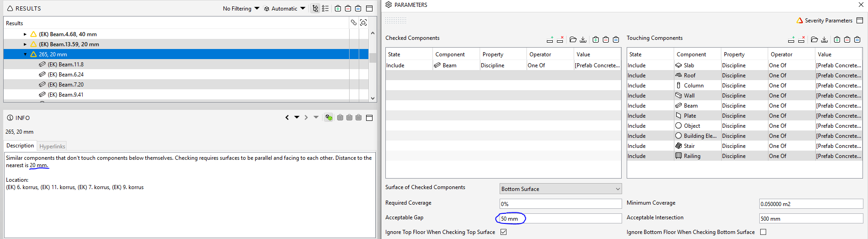868x239 pixels.
Task: Click the Object row in Touching Components
Action: tap(745, 125)
